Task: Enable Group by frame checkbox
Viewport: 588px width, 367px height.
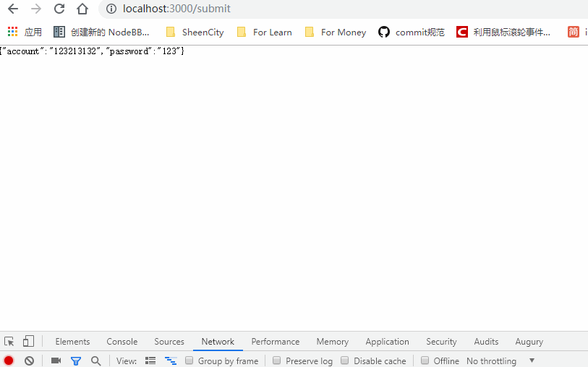Action: click(x=189, y=360)
